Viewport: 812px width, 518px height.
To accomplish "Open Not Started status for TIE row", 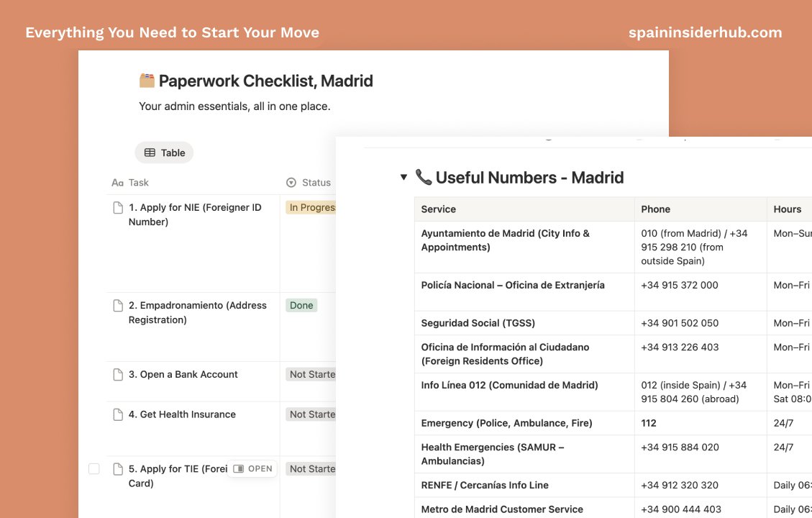I will (311, 469).
